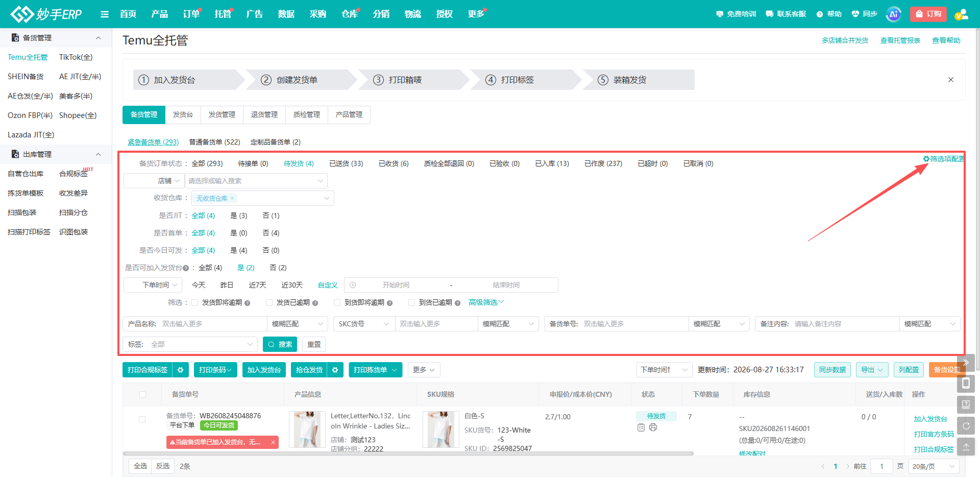Click the 筛选项配置 gear link
Viewport: 980px width, 477px height.
[943, 159]
